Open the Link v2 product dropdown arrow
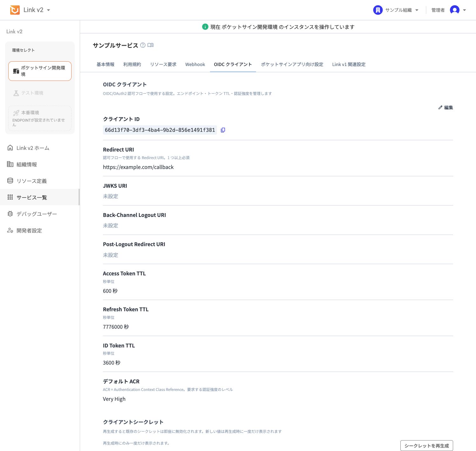The width and height of the screenshot is (476, 451). tap(49, 10)
